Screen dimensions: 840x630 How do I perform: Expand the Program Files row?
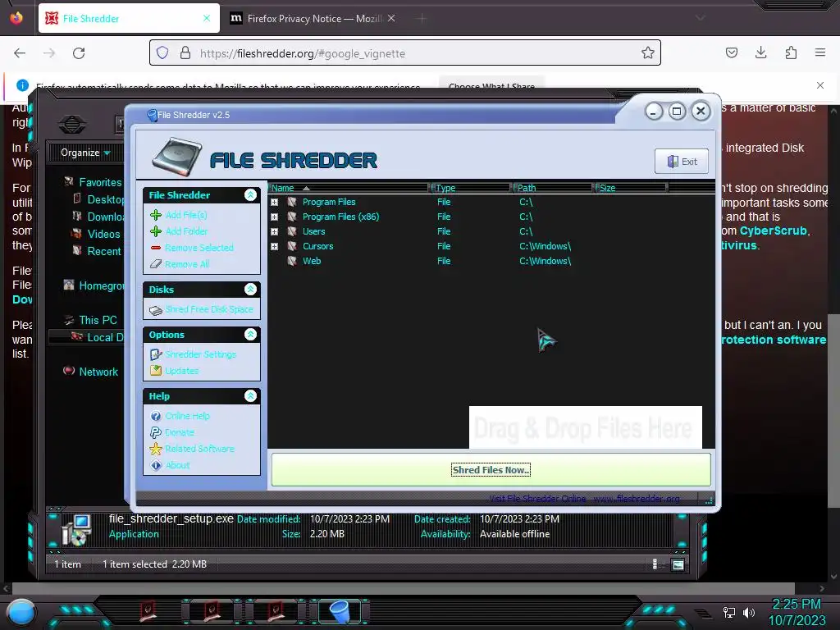pos(274,203)
